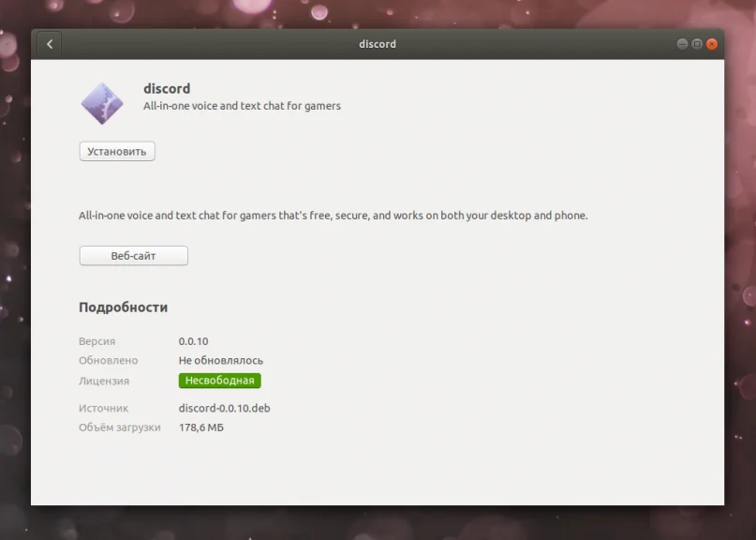The height and width of the screenshot is (540, 756).
Task: Click the window title 'discord' in header bar
Action: click(378, 44)
